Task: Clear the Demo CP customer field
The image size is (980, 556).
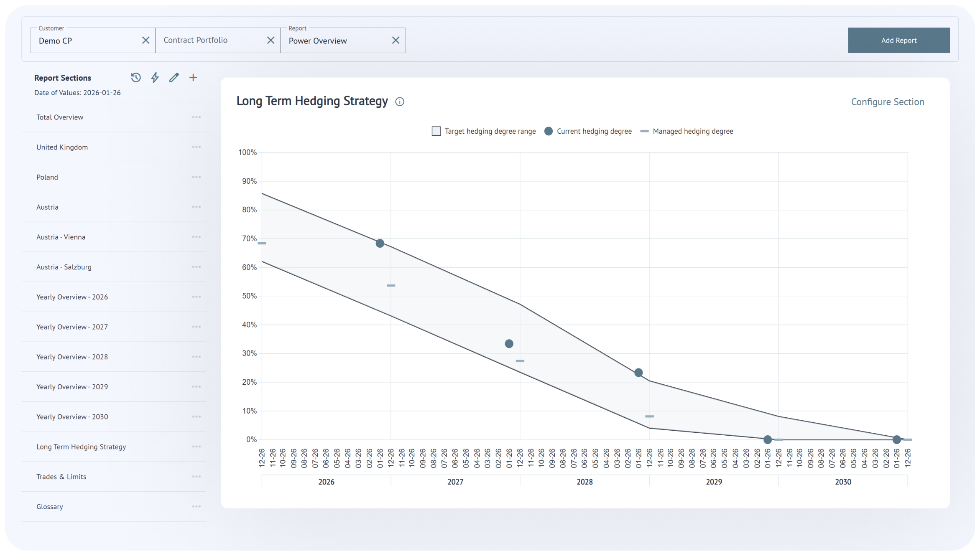Action: point(145,41)
